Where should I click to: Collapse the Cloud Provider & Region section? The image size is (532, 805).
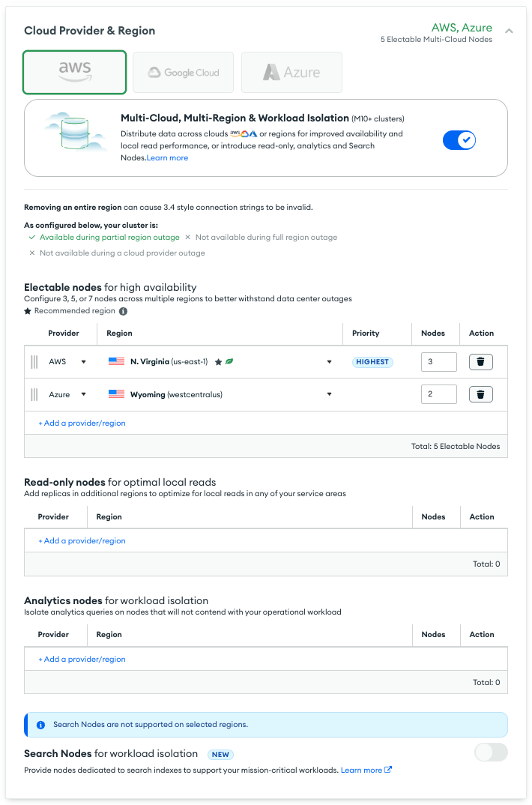(510, 31)
